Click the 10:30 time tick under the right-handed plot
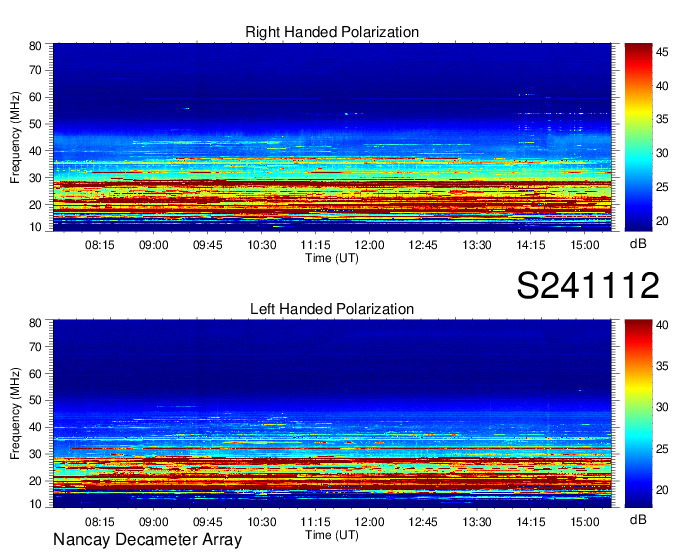Viewport: 680px width, 552px height. click(x=262, y=245)
